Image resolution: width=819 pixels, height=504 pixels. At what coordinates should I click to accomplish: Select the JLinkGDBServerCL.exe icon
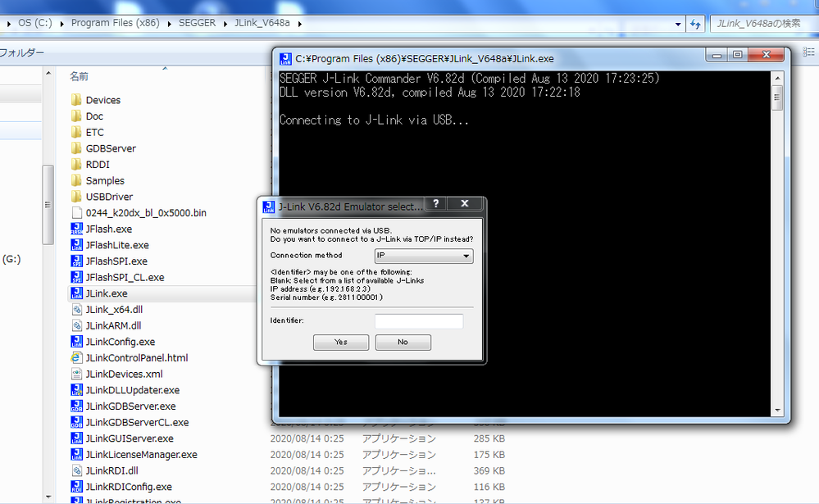[x=76, y=423]
